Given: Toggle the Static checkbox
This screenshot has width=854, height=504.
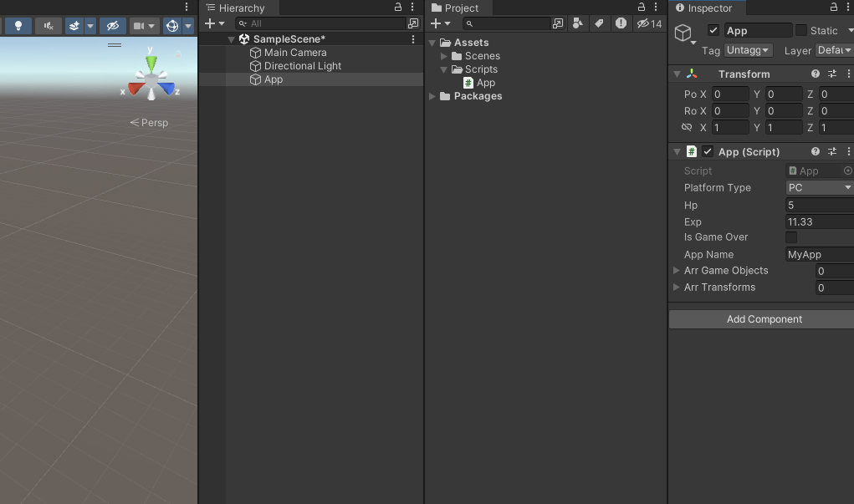Looking at the screenshot, I should coord(801,30).
